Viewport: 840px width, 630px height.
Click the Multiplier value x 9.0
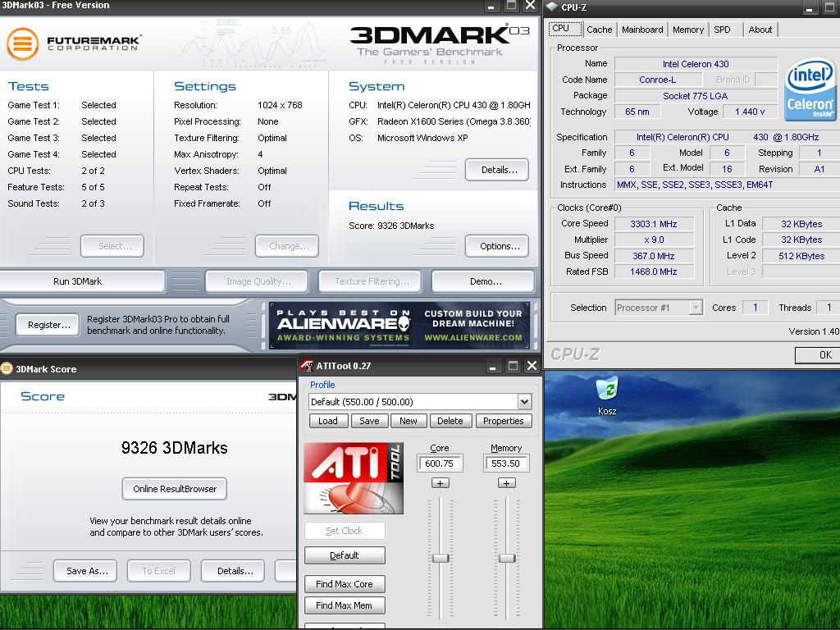pyautogui.click(x=654, y=240)
